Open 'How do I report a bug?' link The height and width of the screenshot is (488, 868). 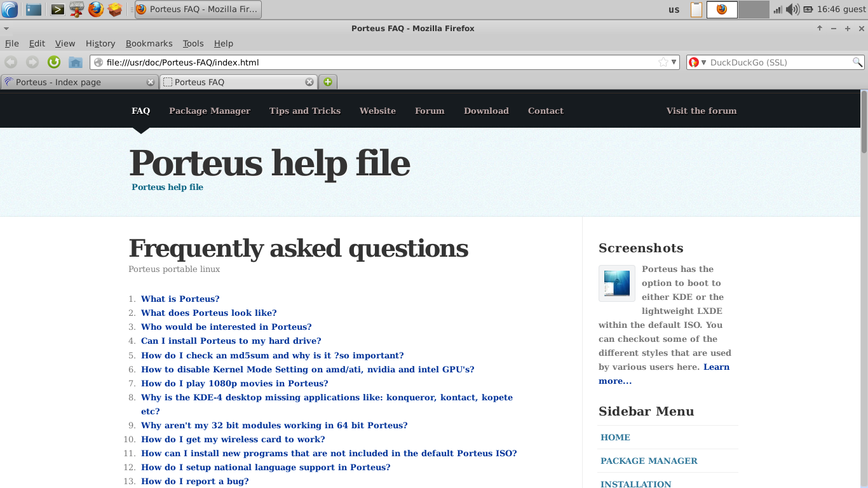195,481
